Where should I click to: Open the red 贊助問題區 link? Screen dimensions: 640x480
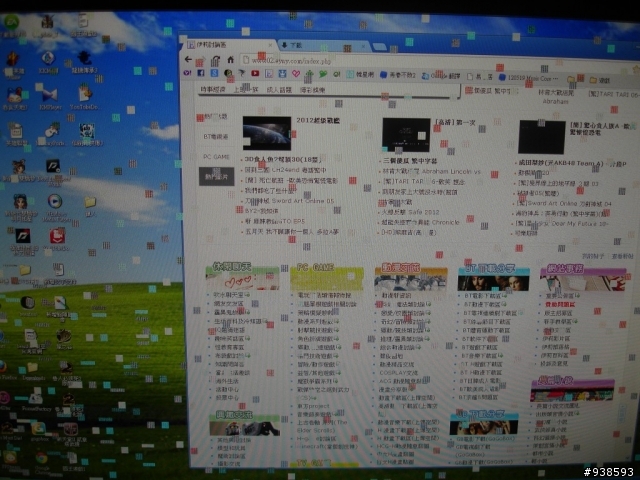tap(560, 304)
